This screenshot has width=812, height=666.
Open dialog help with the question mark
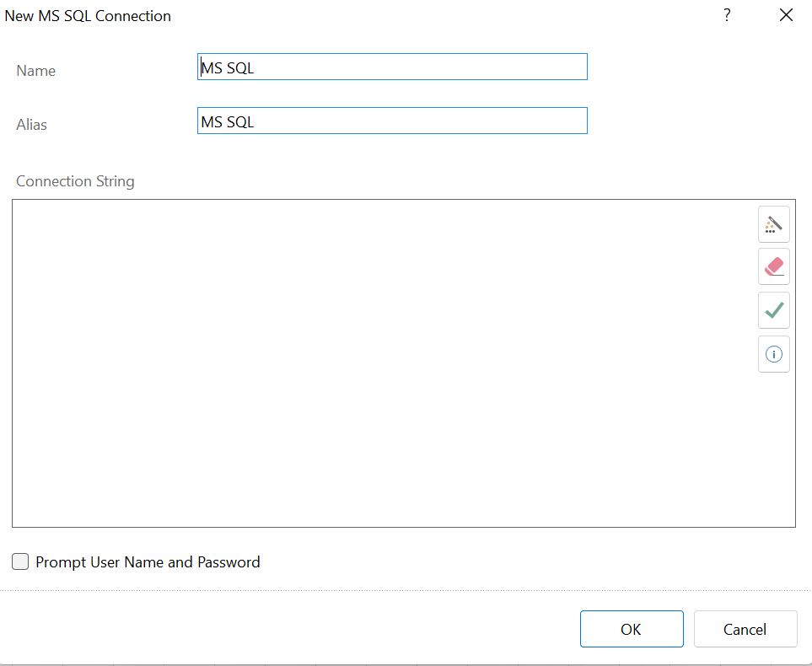point(727,15)
